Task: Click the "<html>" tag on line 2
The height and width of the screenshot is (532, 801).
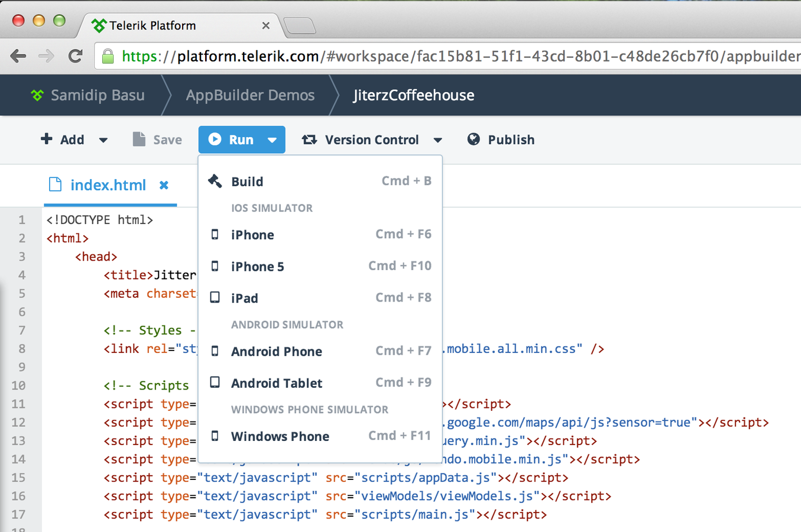Action: pyautogui.click(x=67, y=238)
